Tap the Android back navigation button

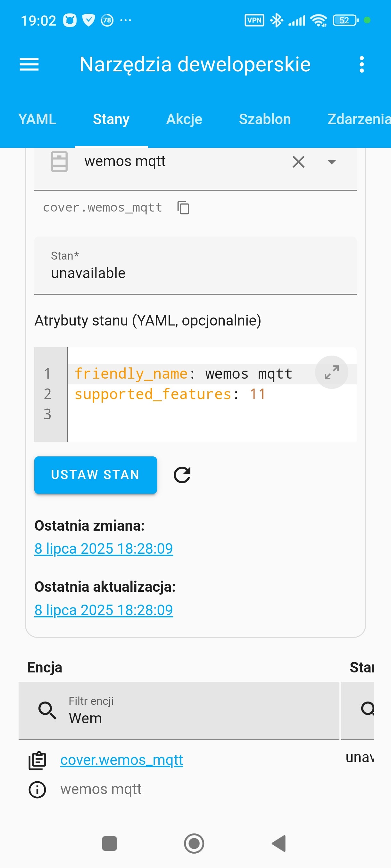tap(279, 843)
